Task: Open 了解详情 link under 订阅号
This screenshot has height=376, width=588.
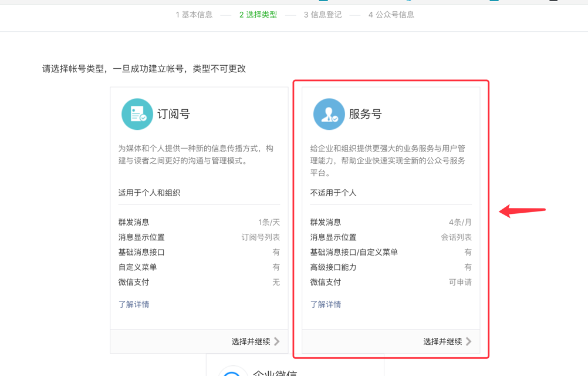Action: click(x=134, y=304)
